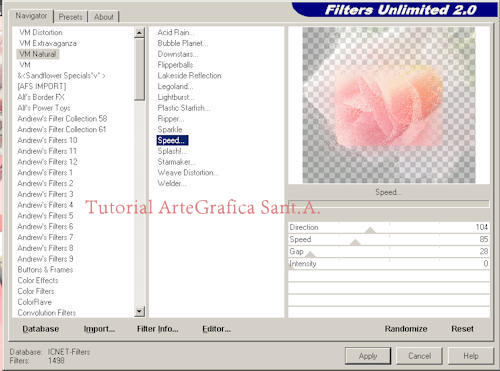Click the Cancel button
Screen dimensions: 500x371
tap(419, 356)
